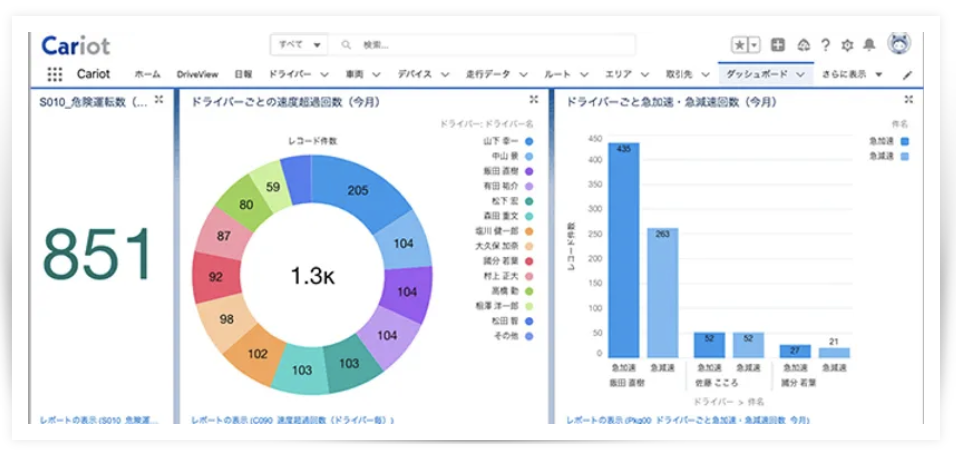956x462 pixels.
Task: Open the App Launcher grid icon
Action: click(x=55, y=74)
